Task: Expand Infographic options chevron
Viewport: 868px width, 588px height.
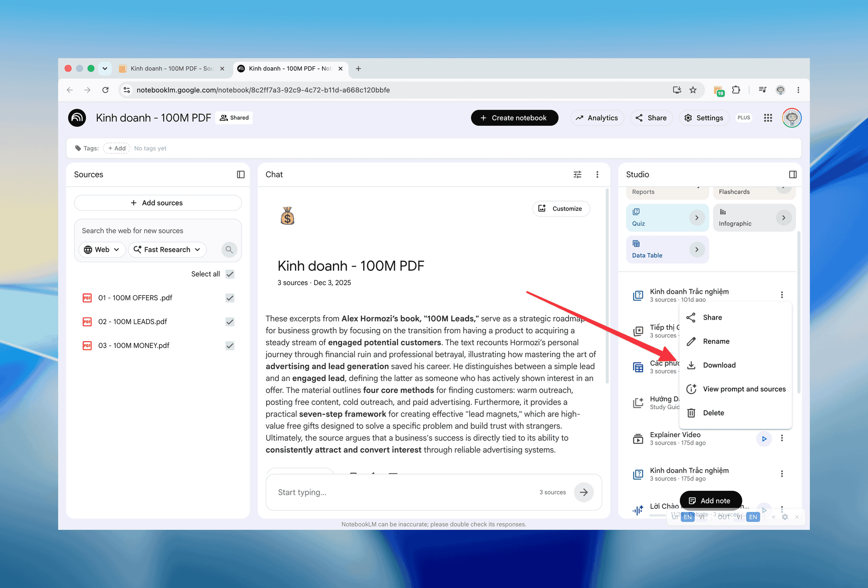Action: pyautogui.click(x=783, y=218)
